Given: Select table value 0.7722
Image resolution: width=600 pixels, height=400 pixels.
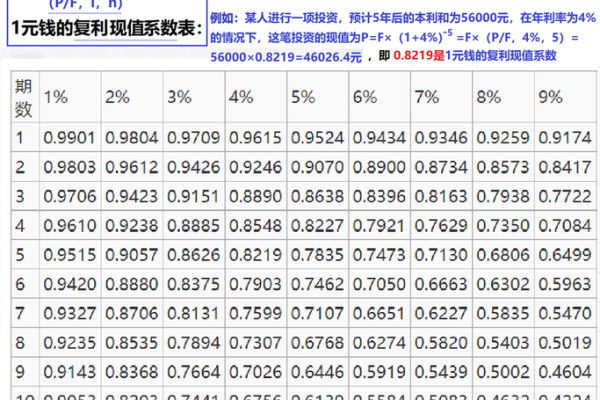Looking at the screenshot, I should click(565, 196).
